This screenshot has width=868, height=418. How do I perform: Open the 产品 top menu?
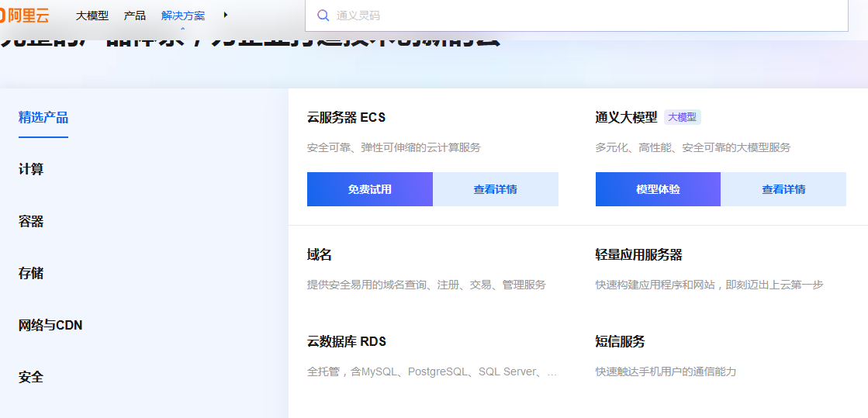point(134,16)
